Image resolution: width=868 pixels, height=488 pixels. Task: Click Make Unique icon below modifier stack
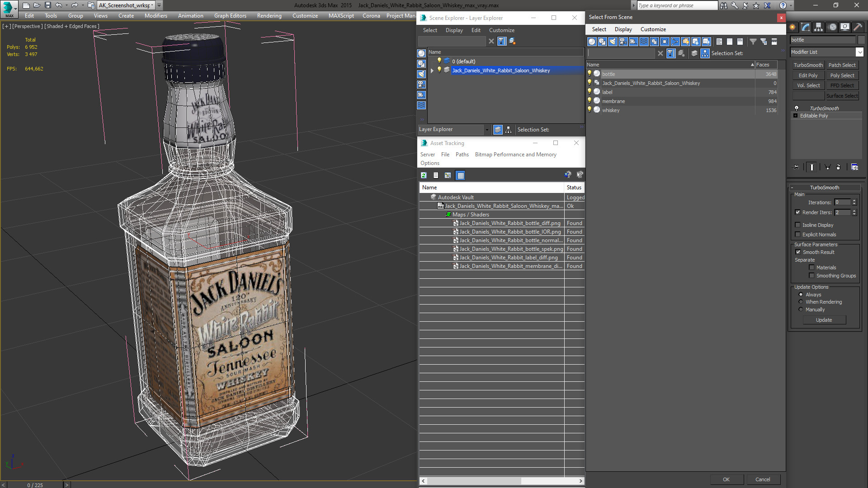coord(828,167)
